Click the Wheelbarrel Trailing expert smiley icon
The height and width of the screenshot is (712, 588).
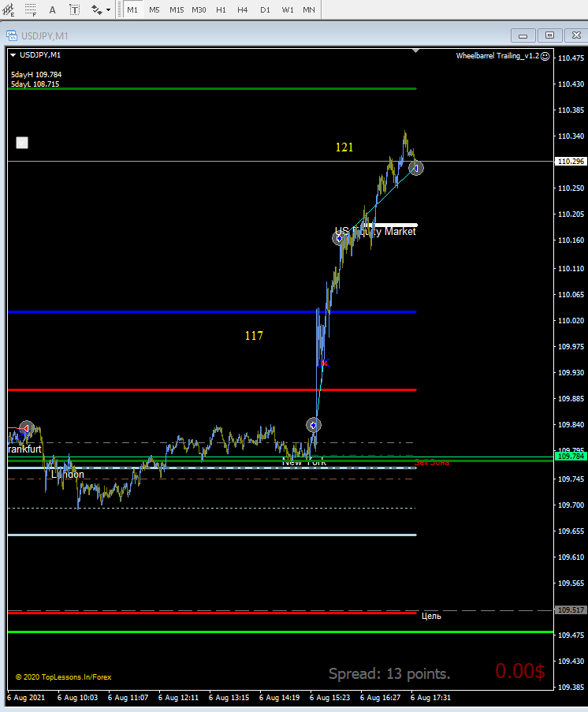pos(545,56)
